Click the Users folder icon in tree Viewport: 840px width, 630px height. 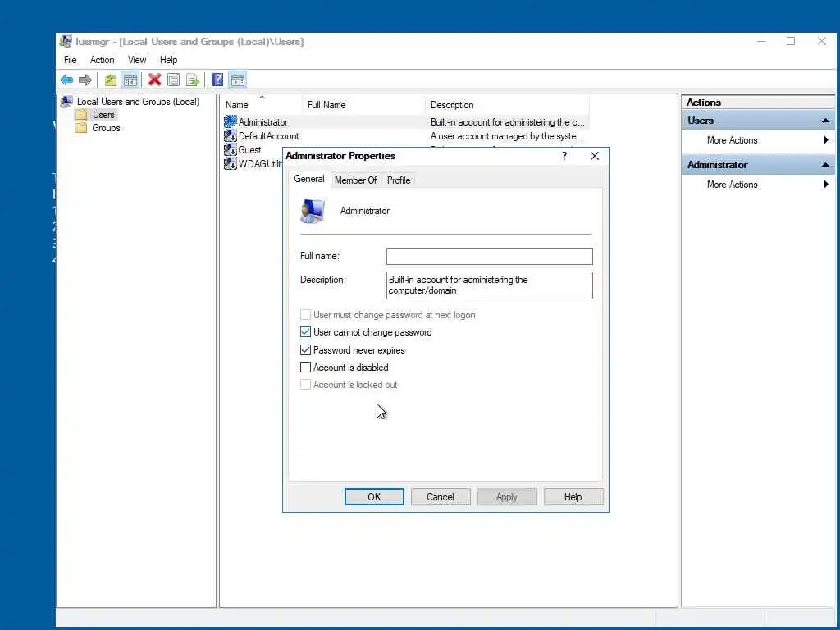[81, 115]
